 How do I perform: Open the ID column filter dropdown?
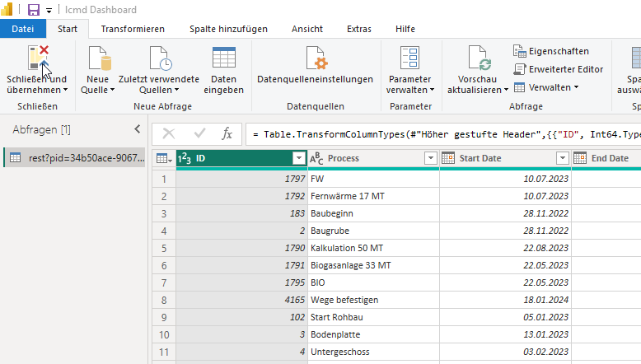coord(298,158)
